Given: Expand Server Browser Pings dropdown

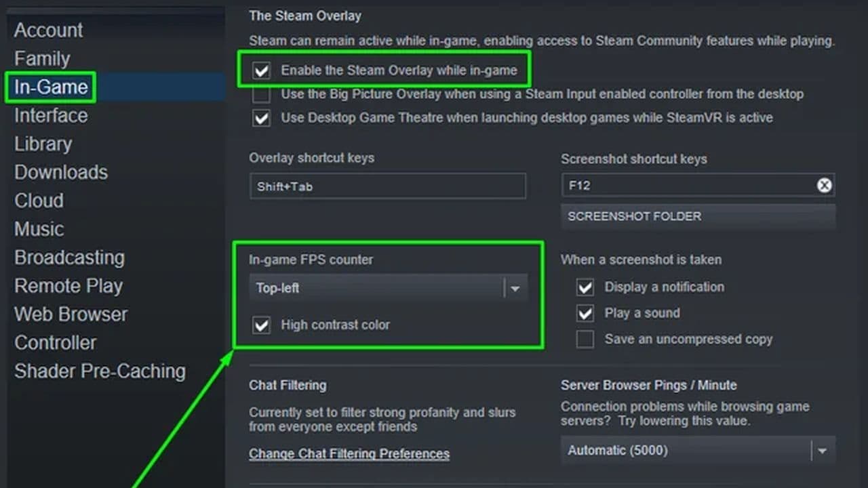Looking at the screenshot, I should 822,450.
